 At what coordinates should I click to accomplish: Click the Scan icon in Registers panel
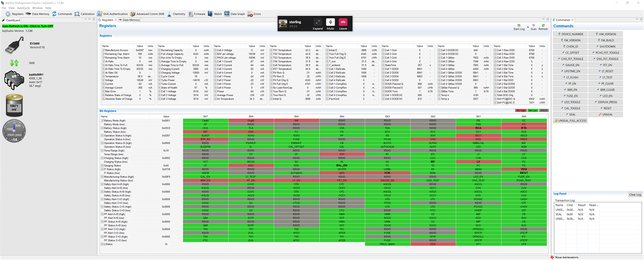534,26
